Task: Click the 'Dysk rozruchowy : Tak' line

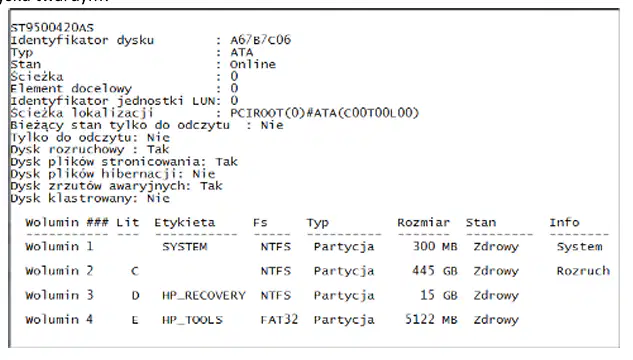Action: pos(90,150)
